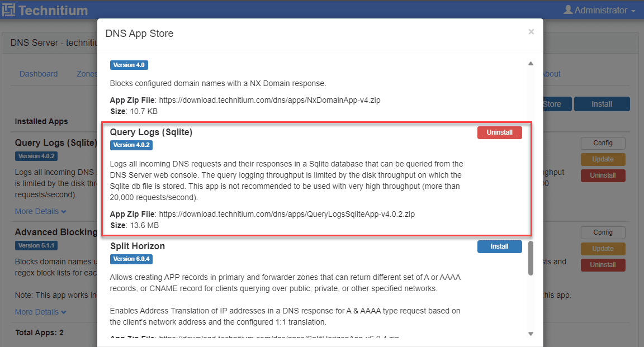Click the Advanced Blocking heading
644x347 pixels.
56,232
